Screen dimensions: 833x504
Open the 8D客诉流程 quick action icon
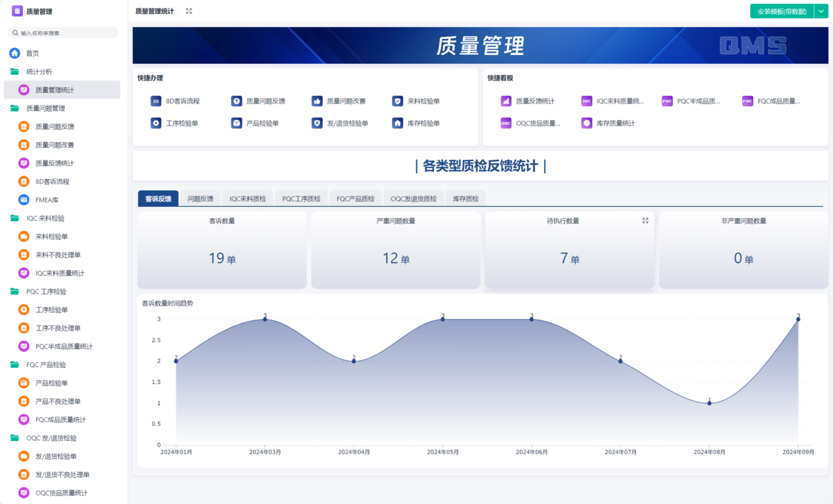pyautogui.click(x=155, y=99)
